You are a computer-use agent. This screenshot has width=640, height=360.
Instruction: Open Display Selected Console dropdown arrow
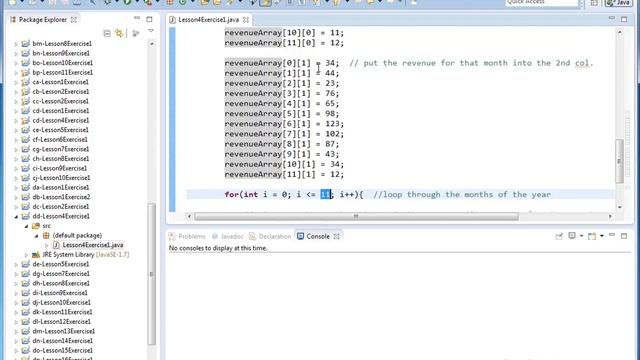tap(581, 236)
